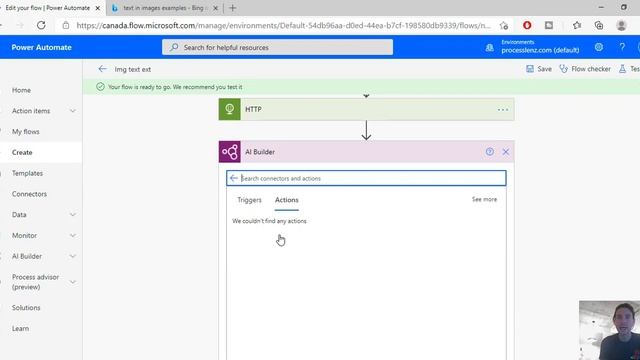The height and width of the screenshot is (360, 640).
Task: Close the AI Builder action panel
Action: coord(506,152)
